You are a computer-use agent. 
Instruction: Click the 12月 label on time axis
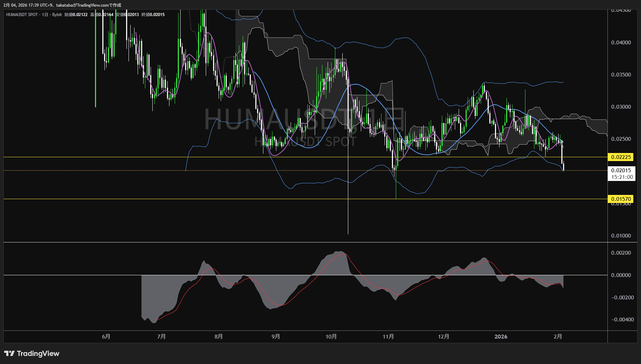[x=443, y=336]
